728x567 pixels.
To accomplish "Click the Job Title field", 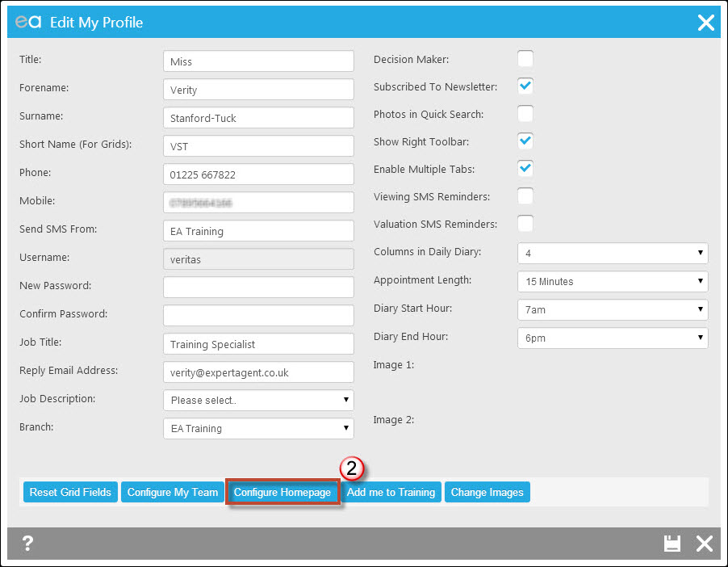I will (258, 344).
